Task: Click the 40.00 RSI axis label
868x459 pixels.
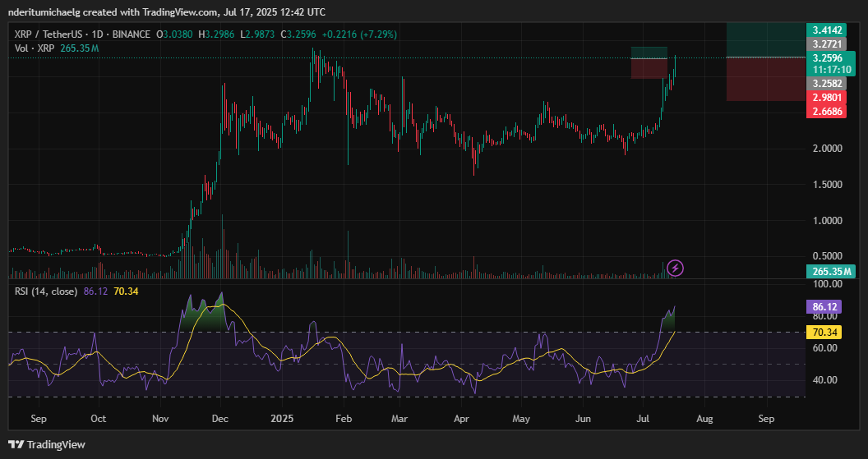Action: coord(824,380)
